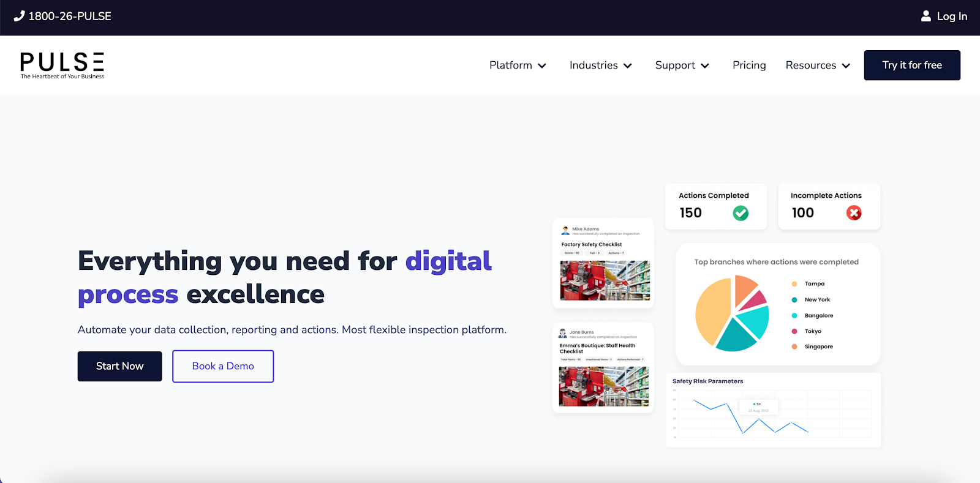Viewport: 980px width, 483px height.
Task: Click the New York legend label
Action: point(817,300)
